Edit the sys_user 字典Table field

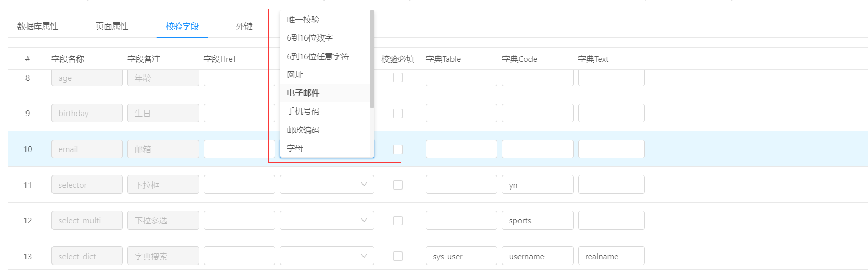[461, 256]
